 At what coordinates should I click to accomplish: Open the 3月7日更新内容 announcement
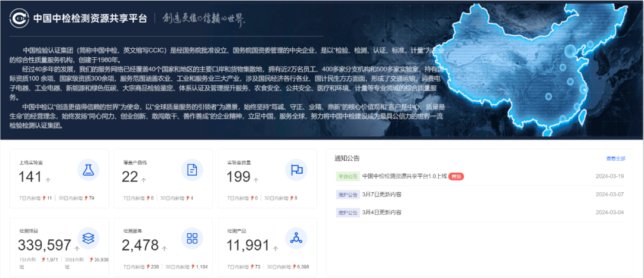pos(382,194)
